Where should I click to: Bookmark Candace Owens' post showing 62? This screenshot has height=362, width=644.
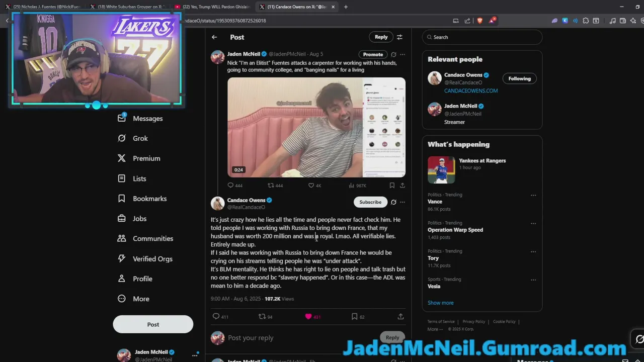358,317
